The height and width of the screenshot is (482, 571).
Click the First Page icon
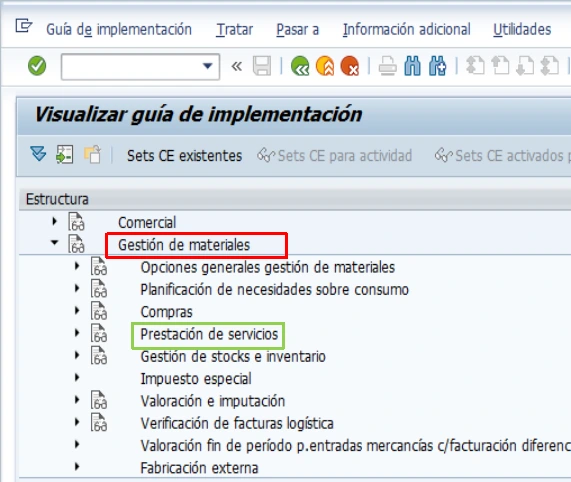click(x=475, y=66)
